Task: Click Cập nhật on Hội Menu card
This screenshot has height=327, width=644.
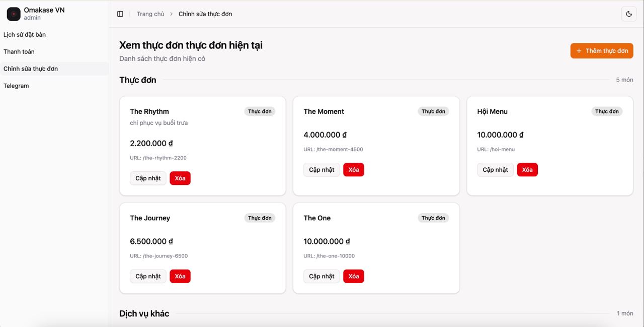Action: tap(496, 170)
